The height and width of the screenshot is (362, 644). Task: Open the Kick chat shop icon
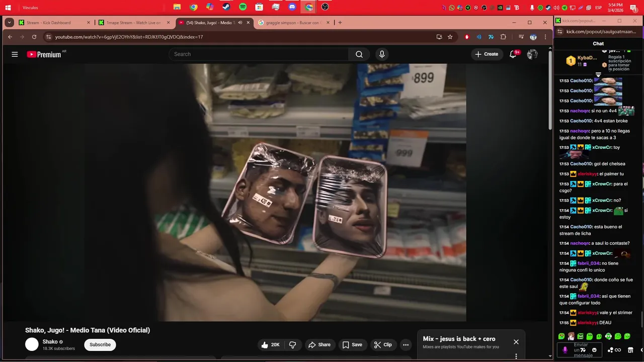(x=630, y=350)
